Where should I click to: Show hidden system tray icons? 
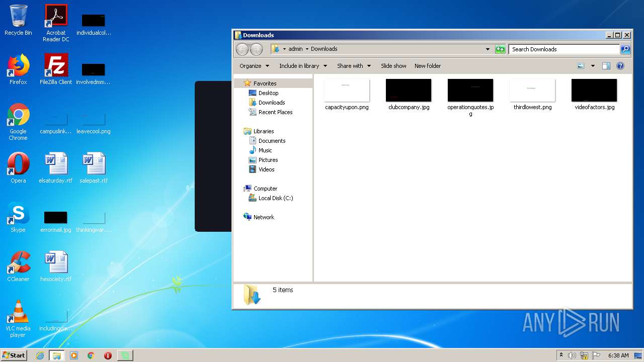coord(561,355)
